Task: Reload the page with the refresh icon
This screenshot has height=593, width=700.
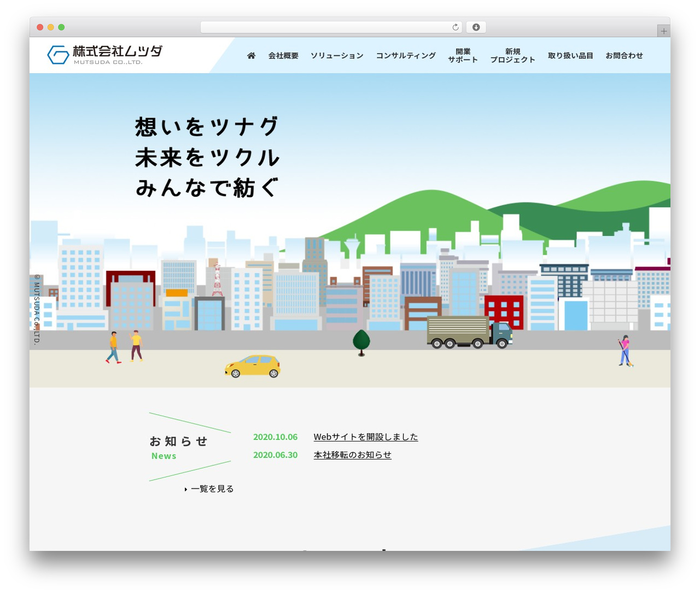Action: [x=455, y=27]
